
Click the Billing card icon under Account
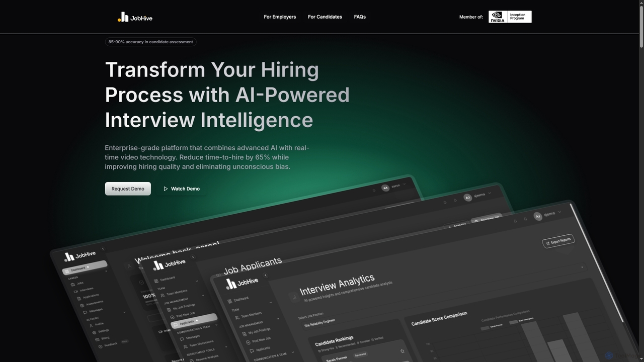click(98, 339)
